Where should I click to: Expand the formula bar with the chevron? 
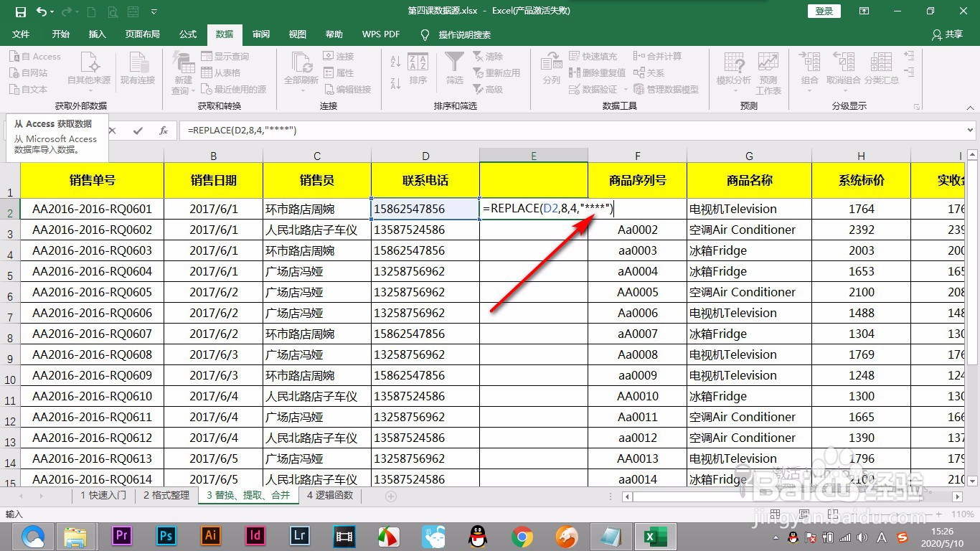coord(971,131)
